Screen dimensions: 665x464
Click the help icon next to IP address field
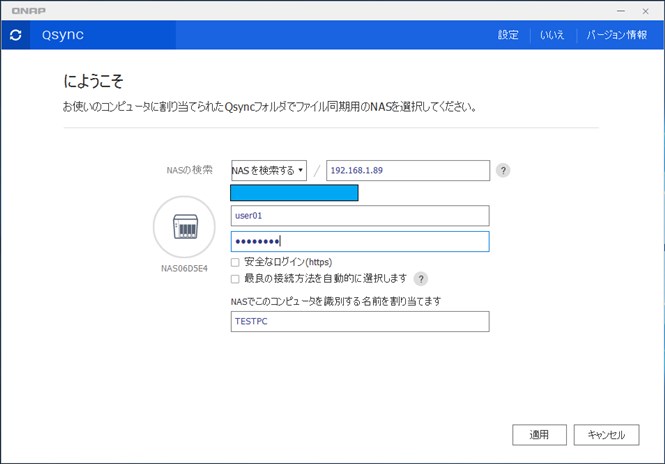(x=503, y=171)
